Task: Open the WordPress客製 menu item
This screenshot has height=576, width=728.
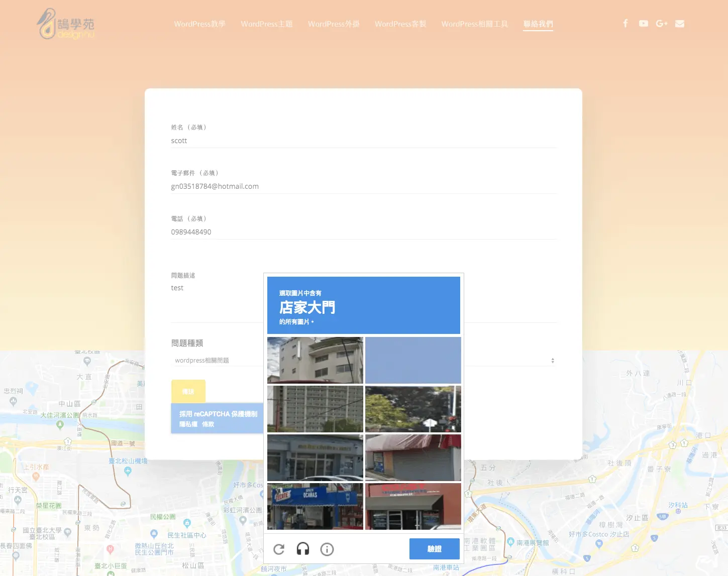Action: pos(400,24)
